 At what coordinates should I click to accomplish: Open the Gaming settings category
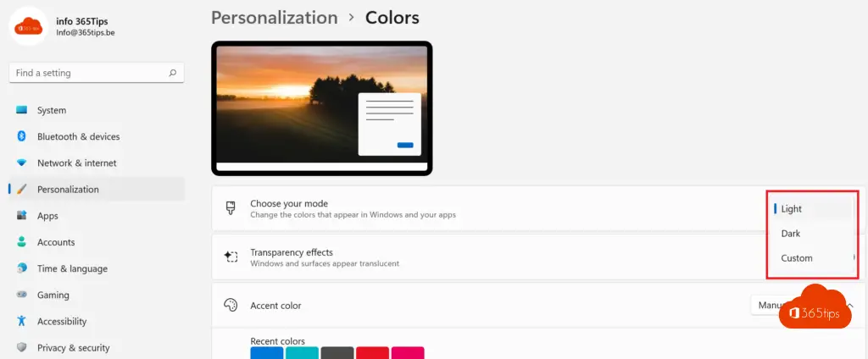click(53, 295)
